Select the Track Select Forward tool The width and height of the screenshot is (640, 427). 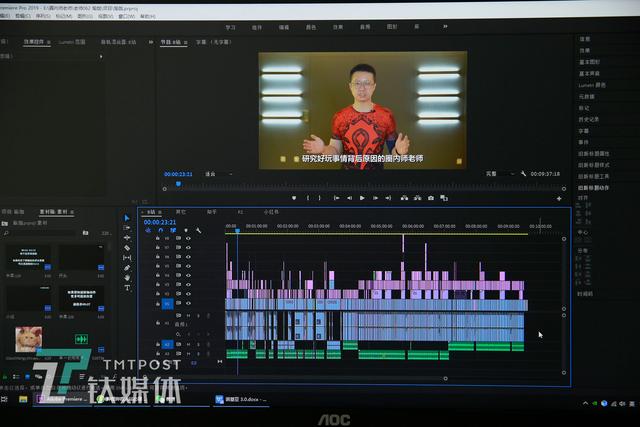127,228
